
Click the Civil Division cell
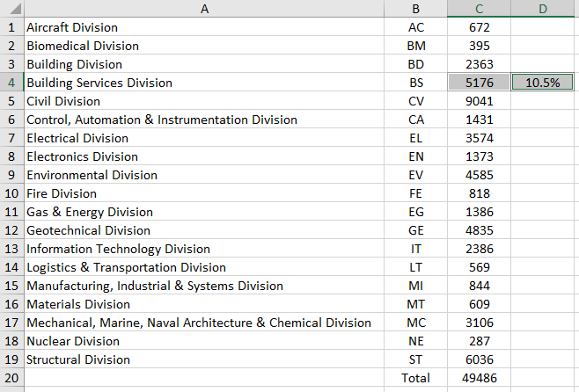pyautogui.click(x=204, y=101)
